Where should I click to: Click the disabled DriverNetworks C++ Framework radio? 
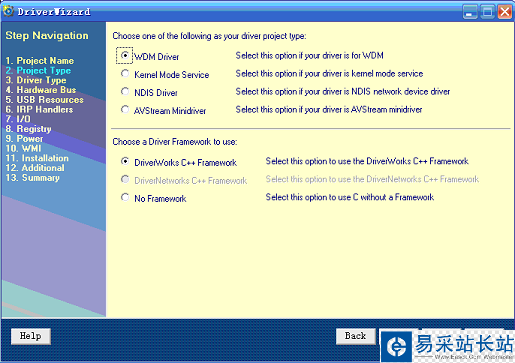point(125,179)
